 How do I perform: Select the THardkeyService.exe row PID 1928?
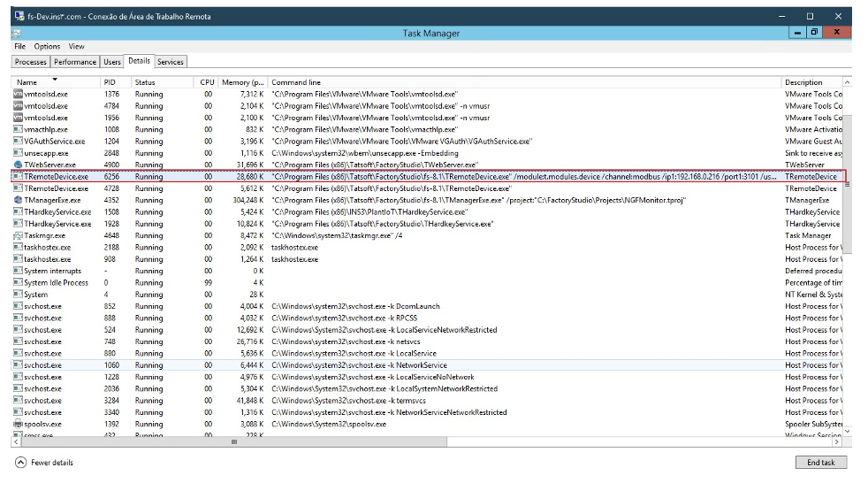[x=426, y=224]
